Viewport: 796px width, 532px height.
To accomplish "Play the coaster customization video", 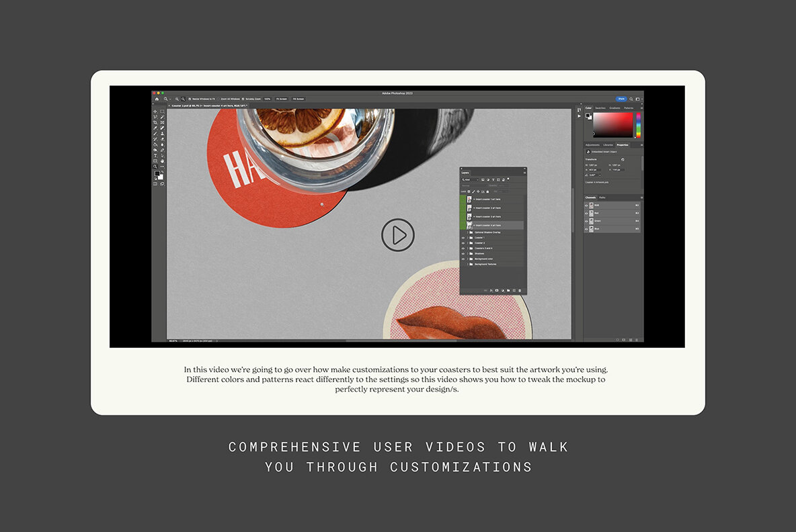I will (x=398, y=235).
